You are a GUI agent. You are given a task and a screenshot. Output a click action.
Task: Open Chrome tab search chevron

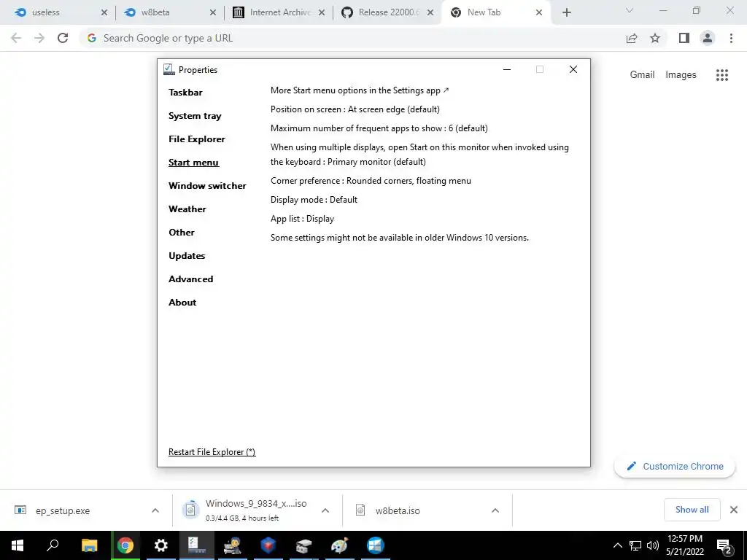(630, 10)
